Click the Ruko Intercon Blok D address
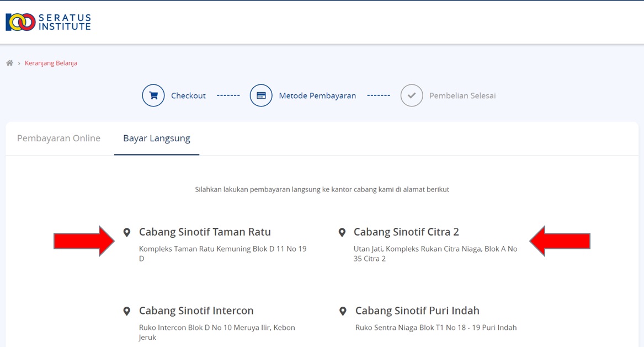644x347 pixels. (x=217, y=333)
